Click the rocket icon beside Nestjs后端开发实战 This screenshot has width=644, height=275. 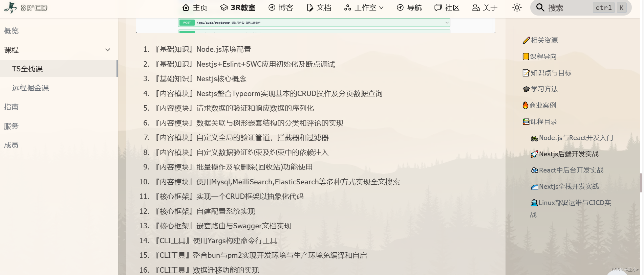534,154
